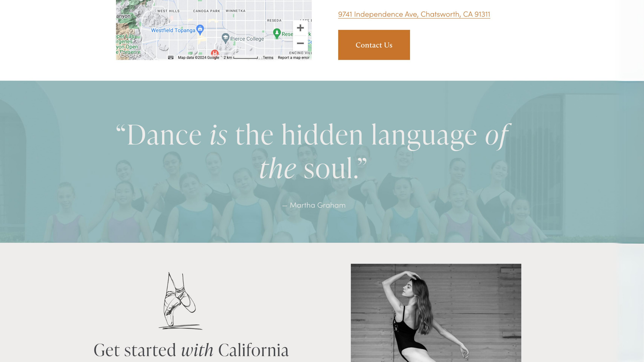
Task: Click the Google logo on the map
Action: [x=130, y=55]
